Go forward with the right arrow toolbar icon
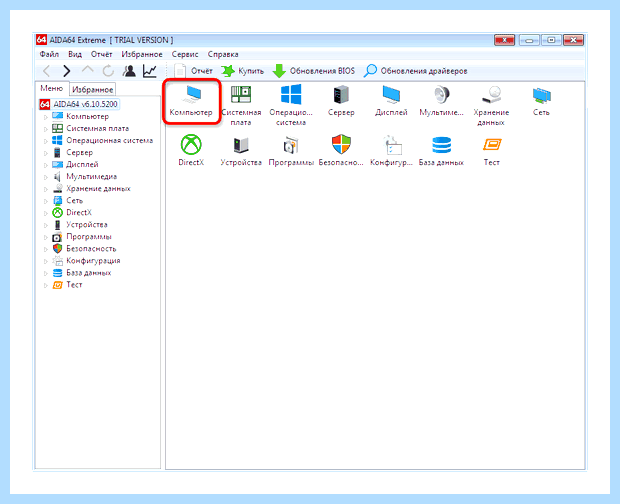 (66, 71)
